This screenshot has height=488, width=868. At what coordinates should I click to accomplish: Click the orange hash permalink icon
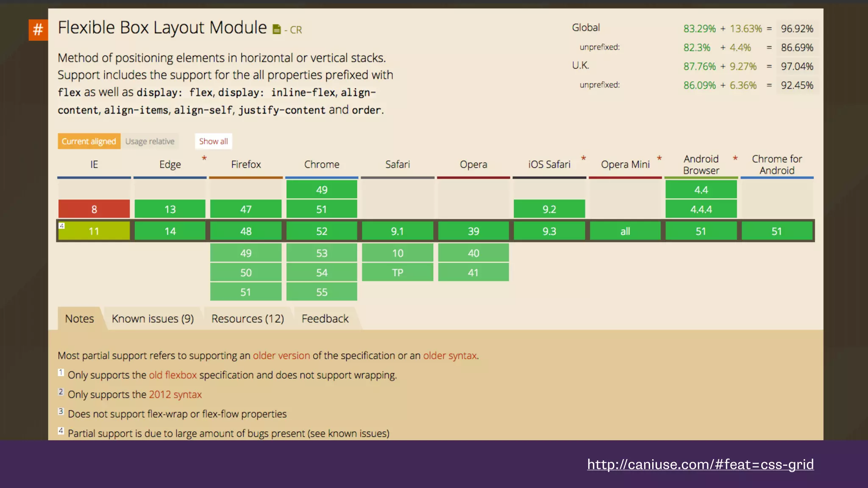tap(38, 30)
